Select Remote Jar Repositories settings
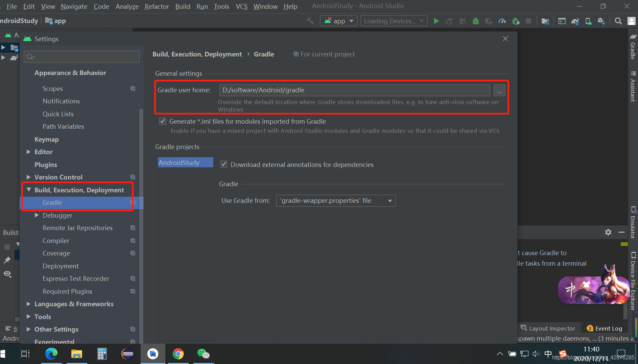The width and height of the screenshot is (638, 364). [77, 228]
